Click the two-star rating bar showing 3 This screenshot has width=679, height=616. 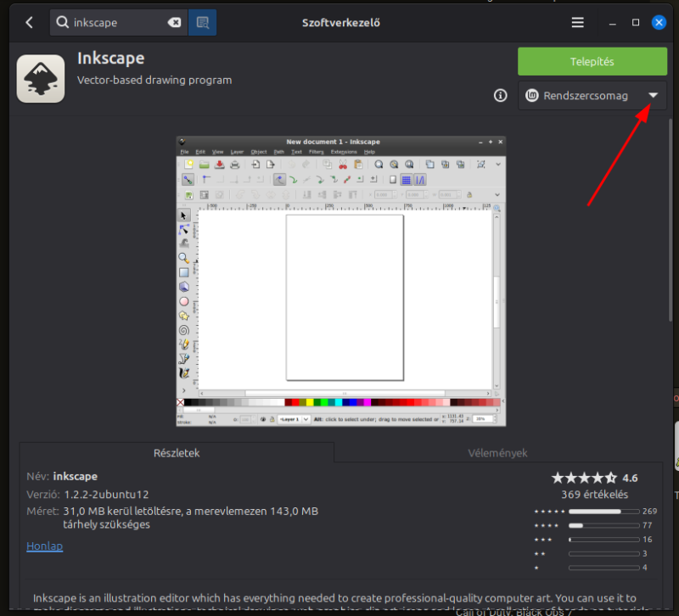tap(603, 554)
